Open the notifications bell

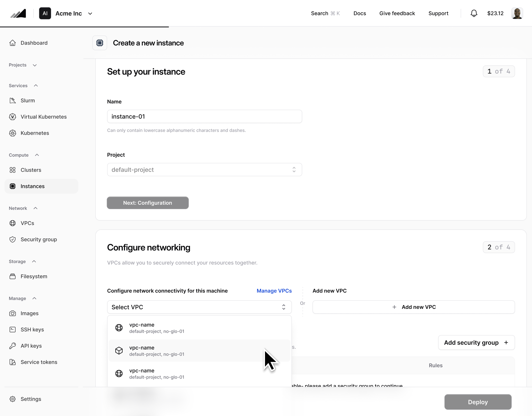[x=474, y=13]
